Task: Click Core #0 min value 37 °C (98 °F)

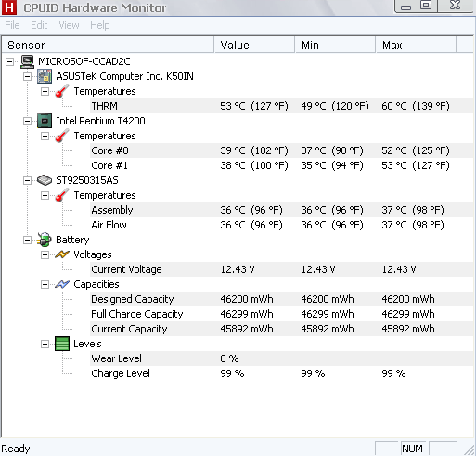Action: (x=332, y=150)
